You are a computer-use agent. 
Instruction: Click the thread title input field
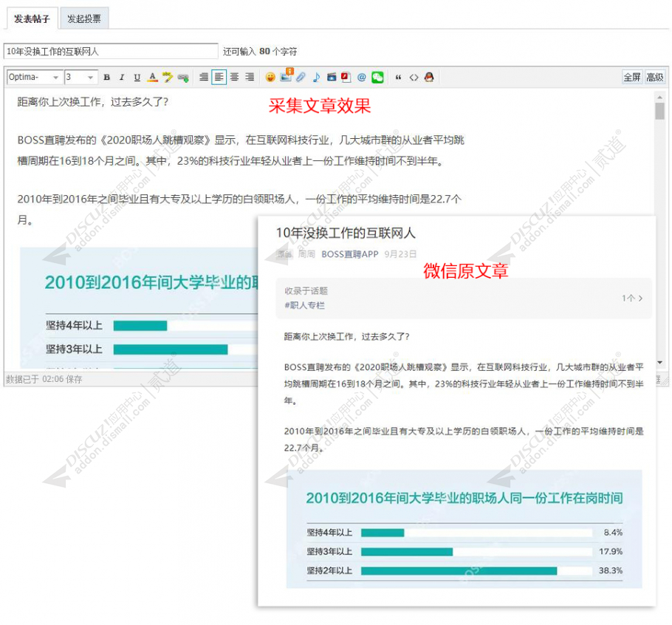click(x=109, y=52)
